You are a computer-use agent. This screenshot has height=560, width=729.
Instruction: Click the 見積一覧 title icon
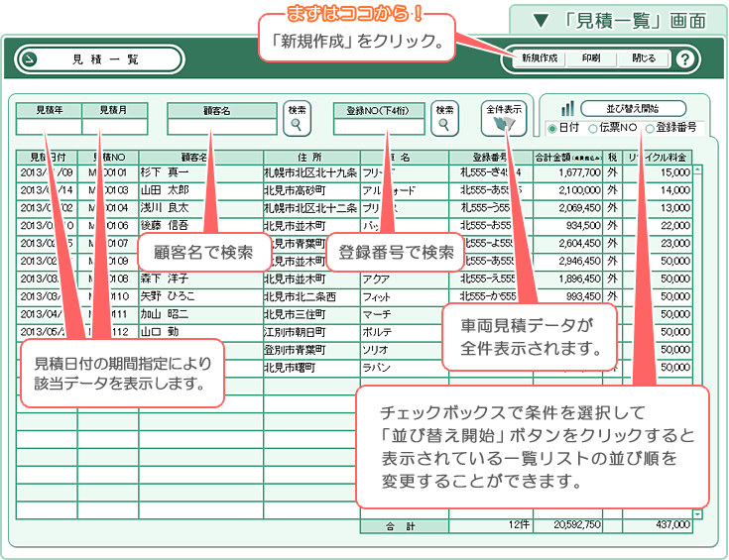click(x=30, y=59)
